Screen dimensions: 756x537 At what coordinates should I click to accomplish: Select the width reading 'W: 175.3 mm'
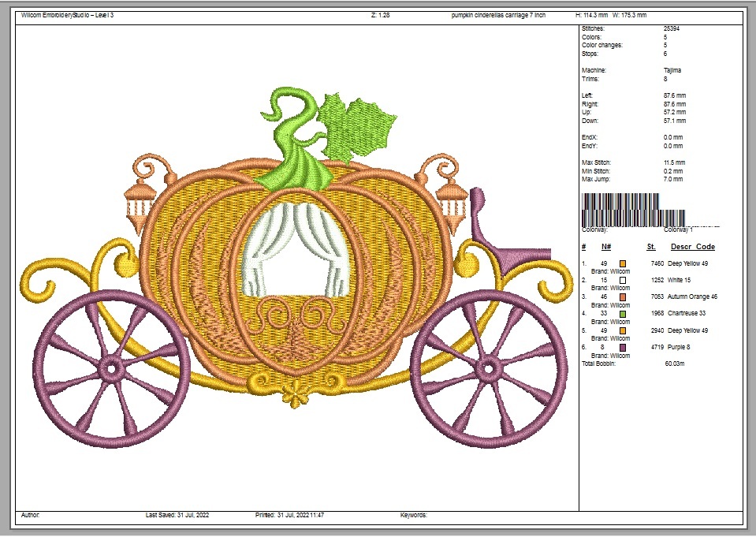pos(630,16)
